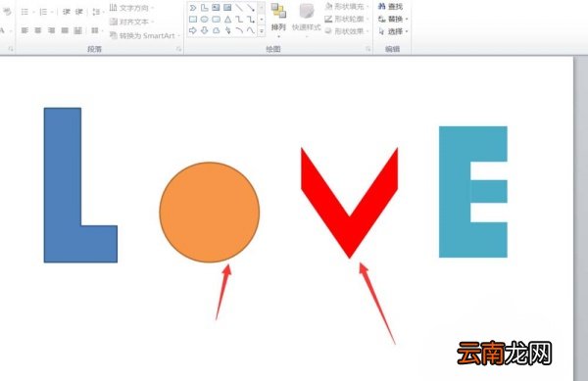588x381 pixels.
Task: Select the teal E shape on slide
Action: coord(455,192)
